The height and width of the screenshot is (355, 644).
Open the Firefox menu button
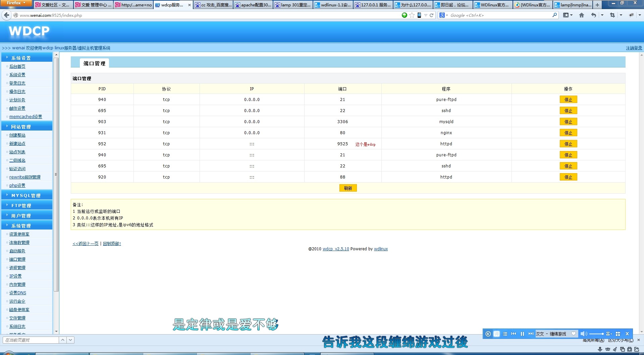(16, 3)
